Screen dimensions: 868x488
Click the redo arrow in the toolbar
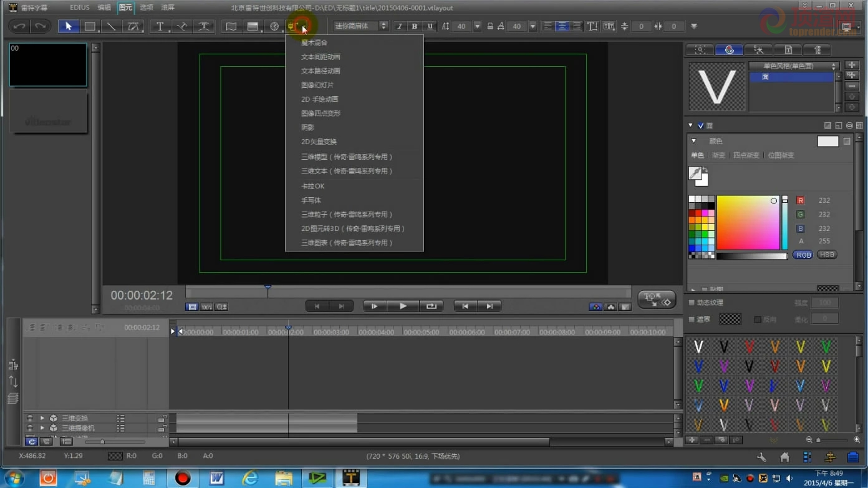(41, 26)
